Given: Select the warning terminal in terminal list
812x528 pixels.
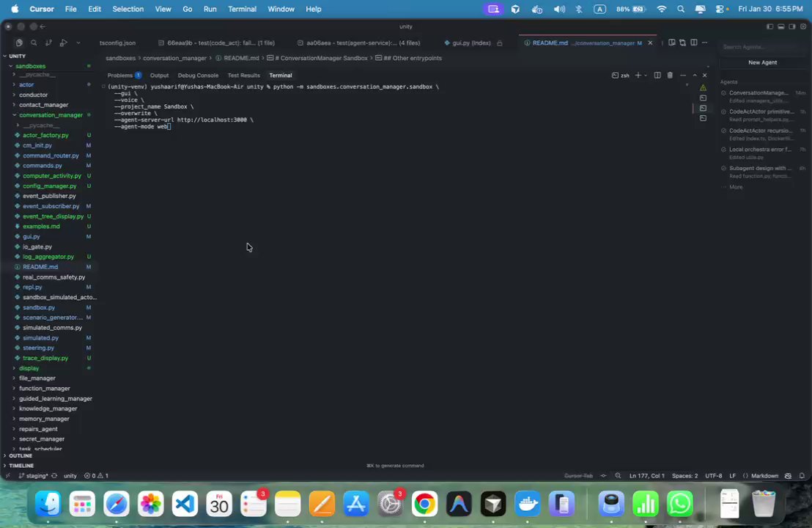Looking at the screenshot, I should pyautogui.click(x=703, y=88).
